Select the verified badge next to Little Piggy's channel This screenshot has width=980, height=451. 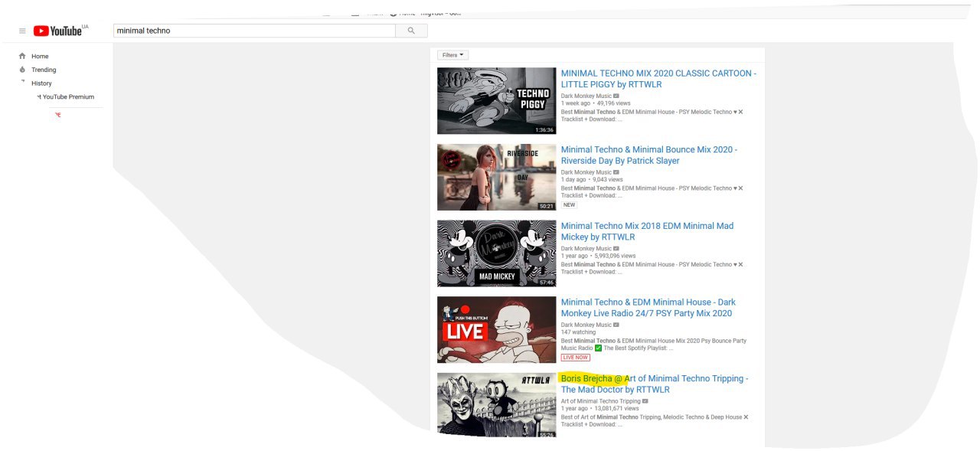(616, 96)
